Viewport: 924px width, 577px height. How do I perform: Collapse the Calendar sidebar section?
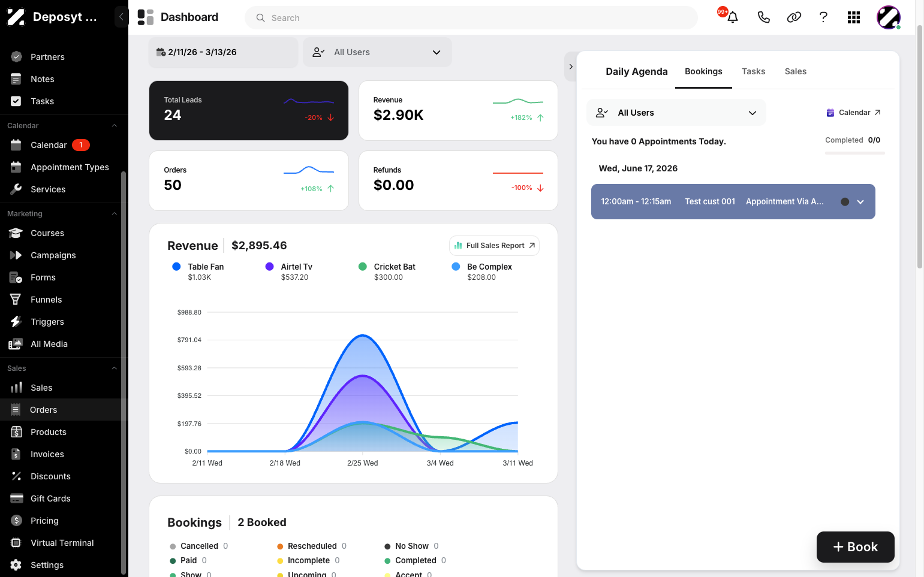pos(115,126)
